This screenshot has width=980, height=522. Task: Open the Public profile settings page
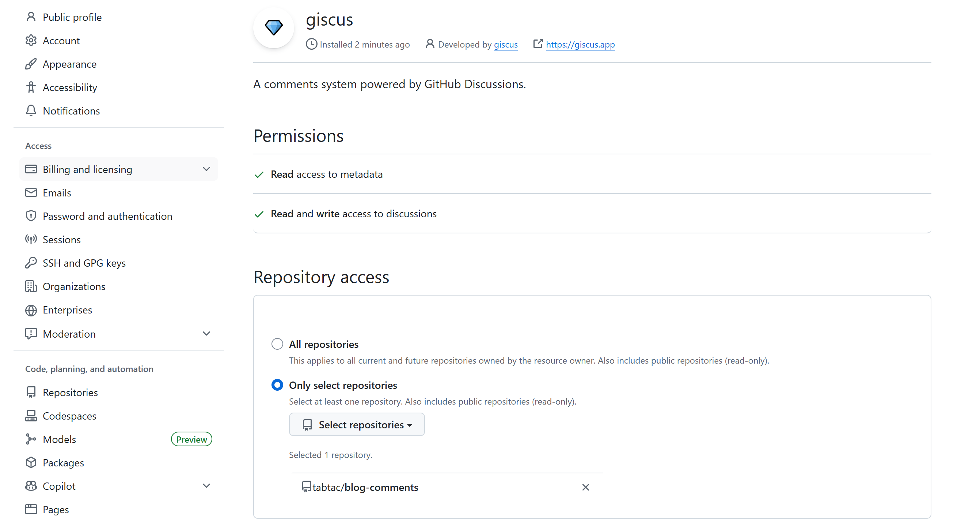[72, 17]
